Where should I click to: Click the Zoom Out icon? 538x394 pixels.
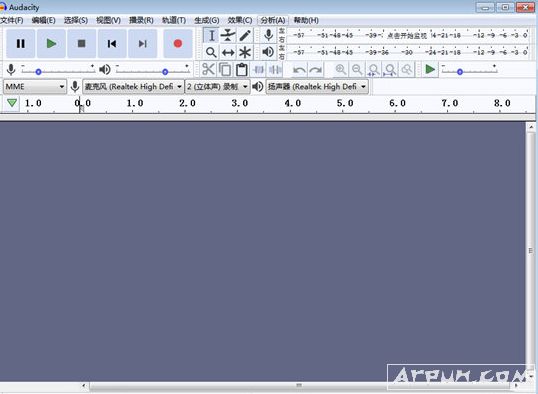(357, 70)
